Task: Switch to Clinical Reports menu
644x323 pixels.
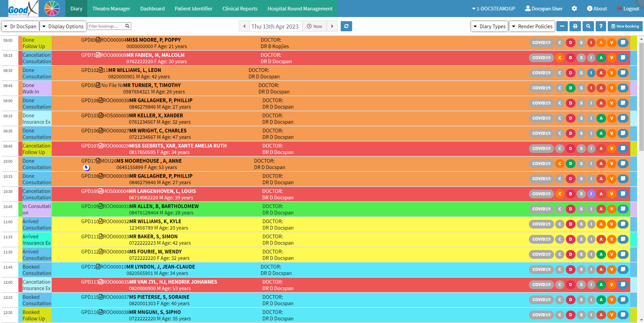Action: pos(240,9)
